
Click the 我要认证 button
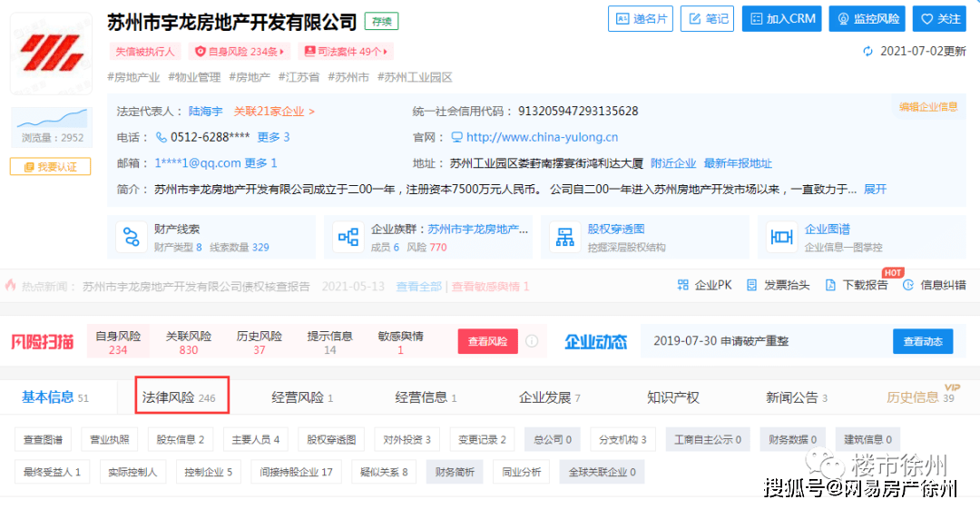pos(50,167)
